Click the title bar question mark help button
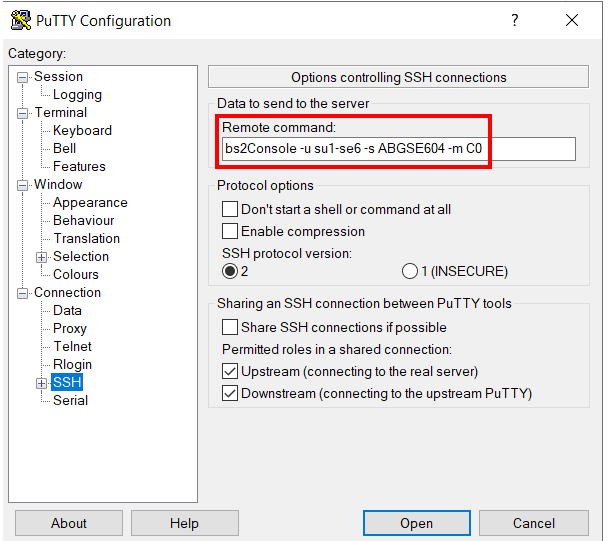Screen dimensions: 615x541 point(515,20)
